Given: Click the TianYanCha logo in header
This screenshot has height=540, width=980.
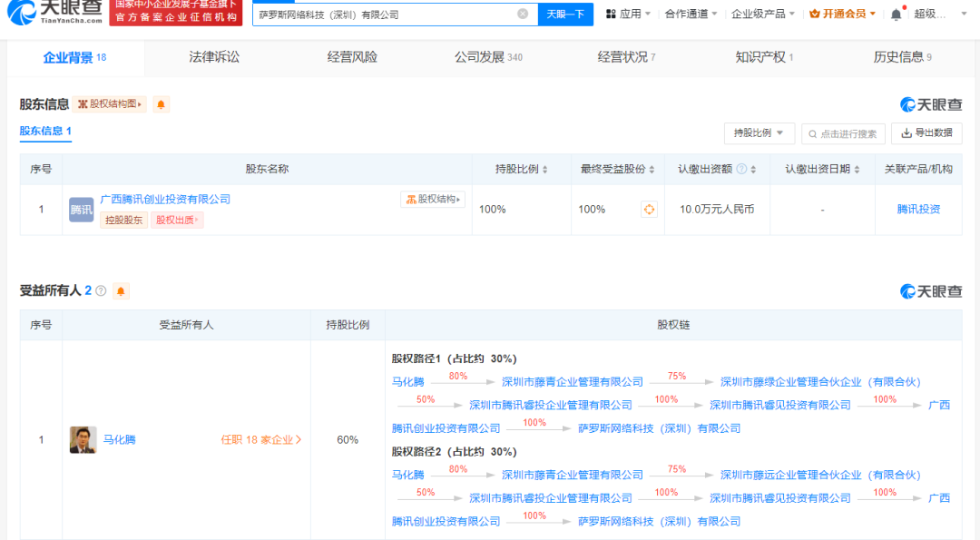Looking at the screenshot, I should coord(53,13).
